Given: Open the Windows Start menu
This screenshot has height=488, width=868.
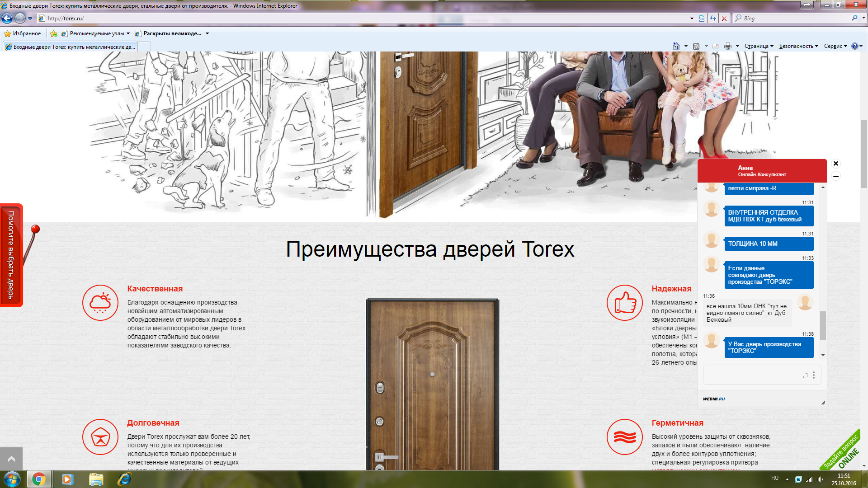Looking at the screenshot, I should click(12, 479).
